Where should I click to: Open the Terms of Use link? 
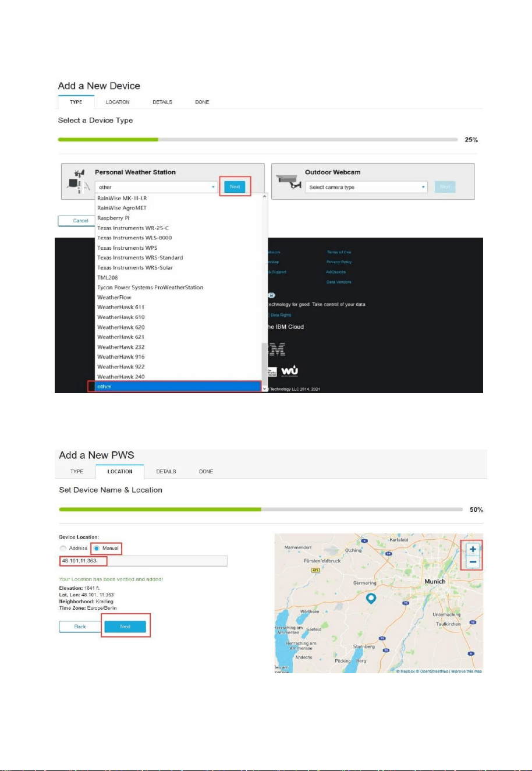pyautogui.click(x=339, y=252)
